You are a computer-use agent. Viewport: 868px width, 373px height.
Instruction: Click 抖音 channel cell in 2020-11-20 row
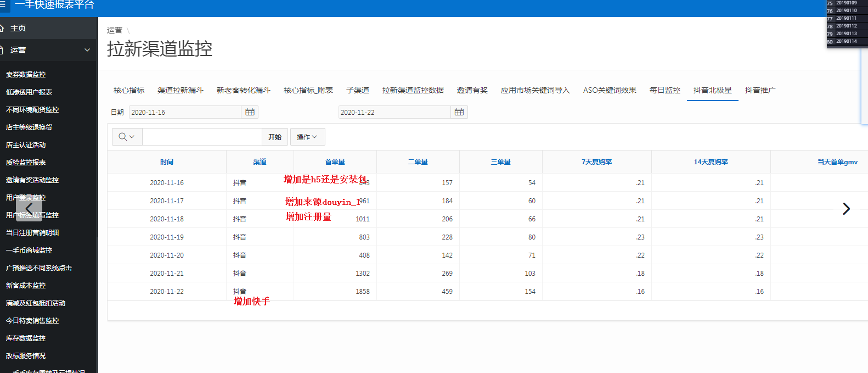pyautogui.click(x=240, y=255)
